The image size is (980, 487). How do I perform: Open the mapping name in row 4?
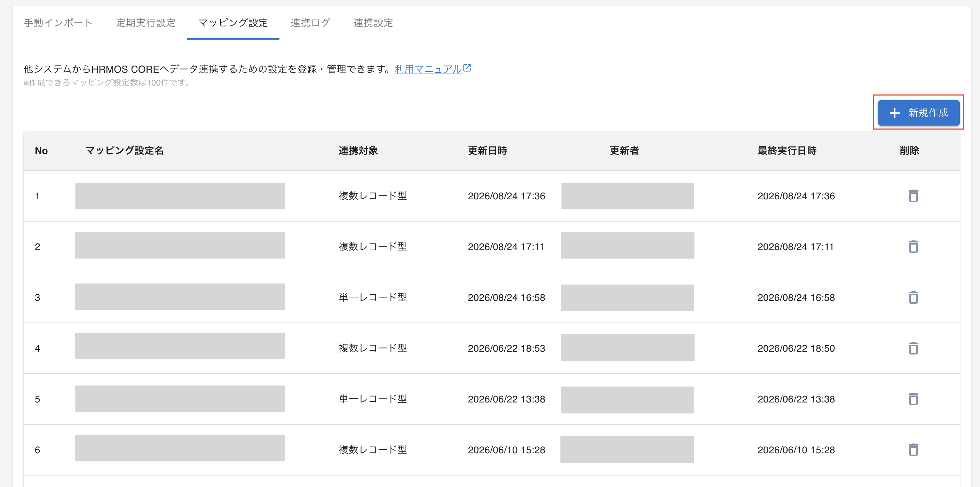pos(180,346)
